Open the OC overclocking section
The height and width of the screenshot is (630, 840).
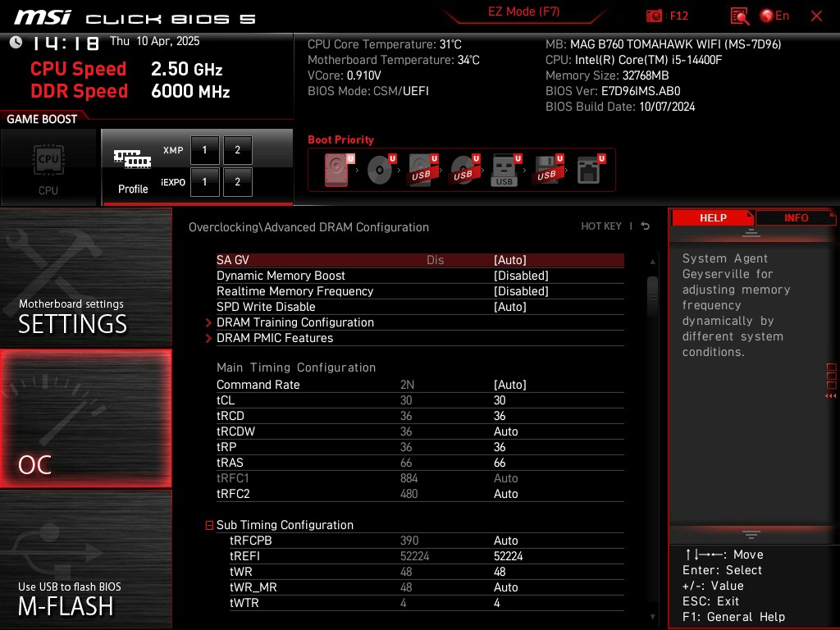(85, 418)
